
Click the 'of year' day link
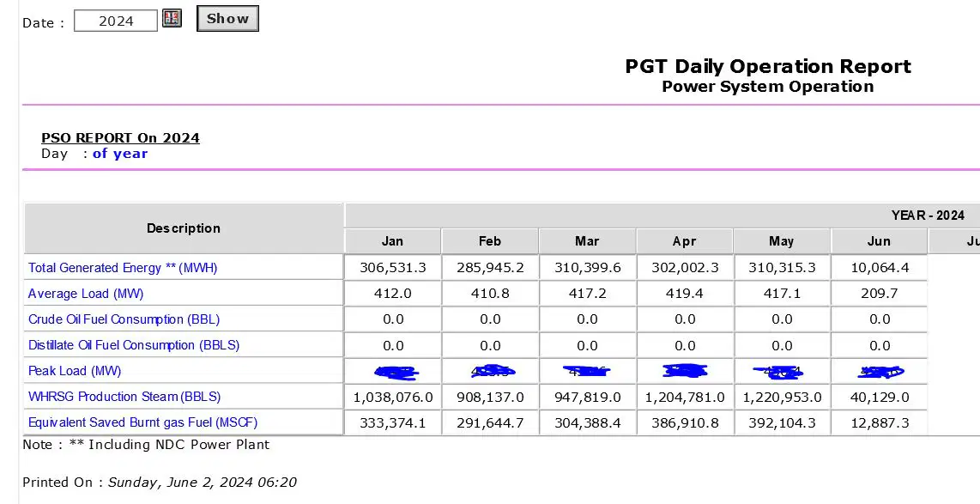click(x=120, y=154)
